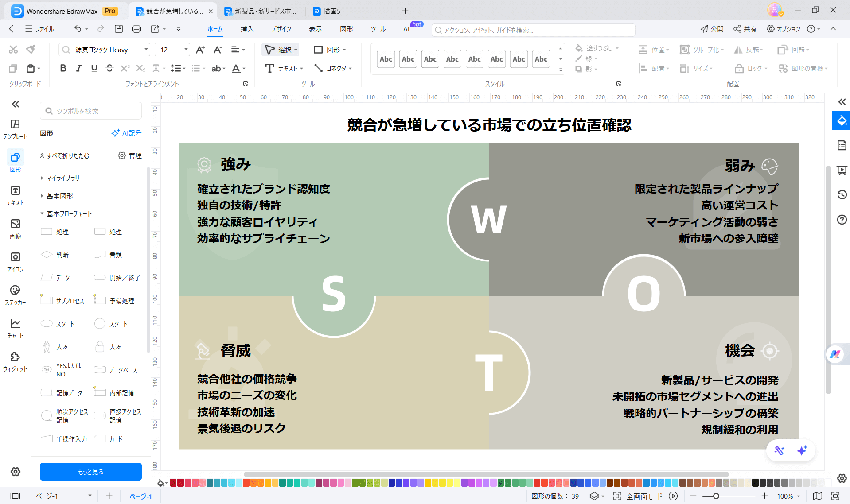
Task: Start the presentation mode icon on the right sidebar
Action: coord(841,170)
